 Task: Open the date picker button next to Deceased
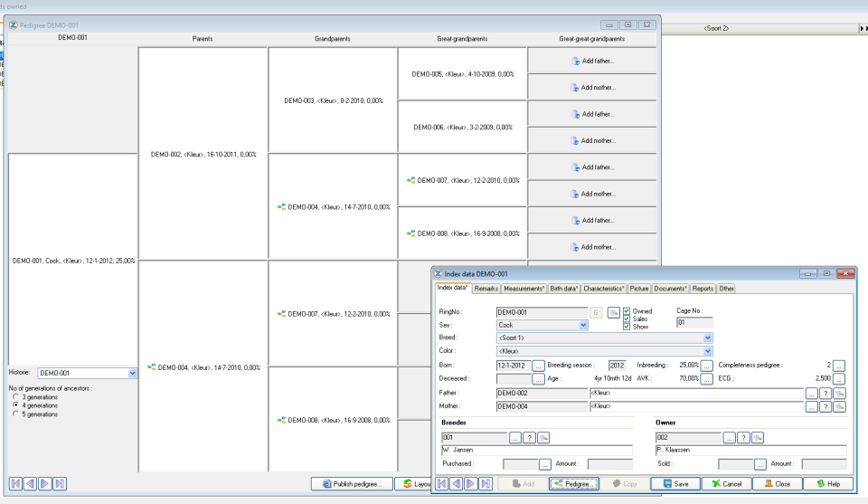(x=538, y=379)
